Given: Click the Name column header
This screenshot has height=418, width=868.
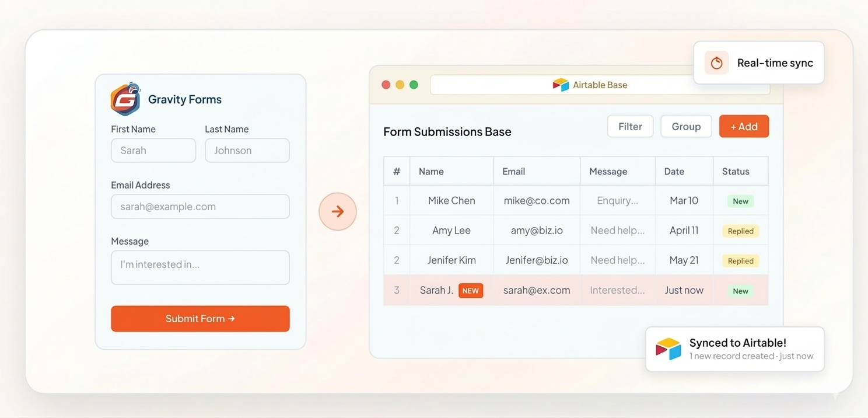Looking at the screenshot, I should click(452, 171).
